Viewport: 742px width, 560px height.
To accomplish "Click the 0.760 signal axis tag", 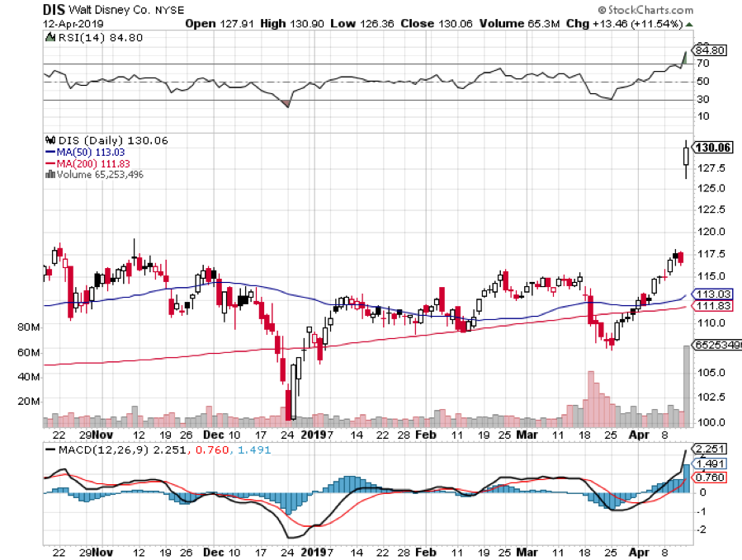I will coord(709,478).
